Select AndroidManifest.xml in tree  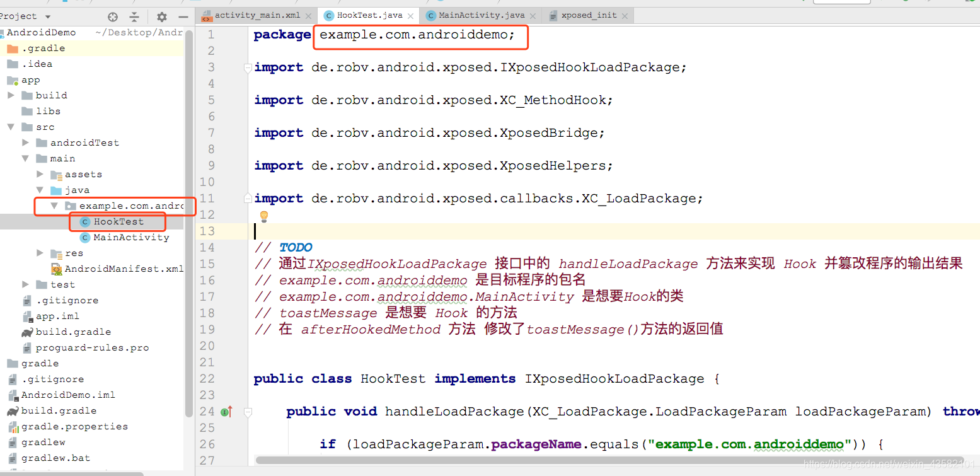click(117, 269)
